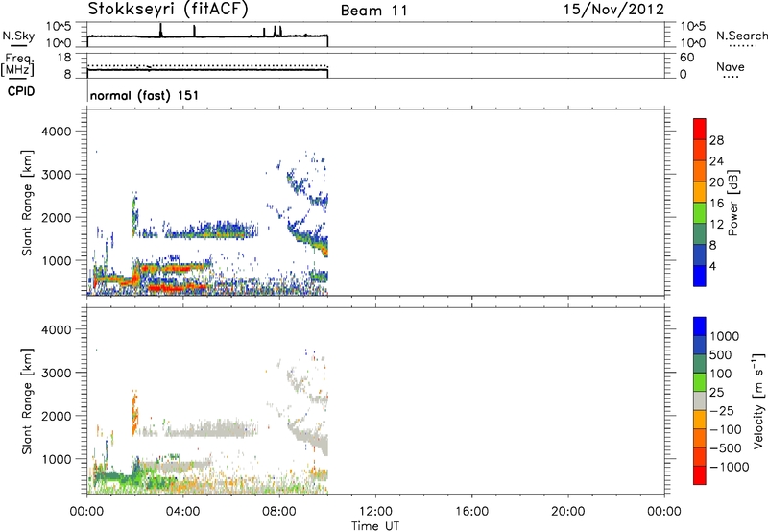The height and width of the screenshot is (532, 768).
Task: Click the gray segment of the Velocity color bar
Action: click(x=700, y=400)
